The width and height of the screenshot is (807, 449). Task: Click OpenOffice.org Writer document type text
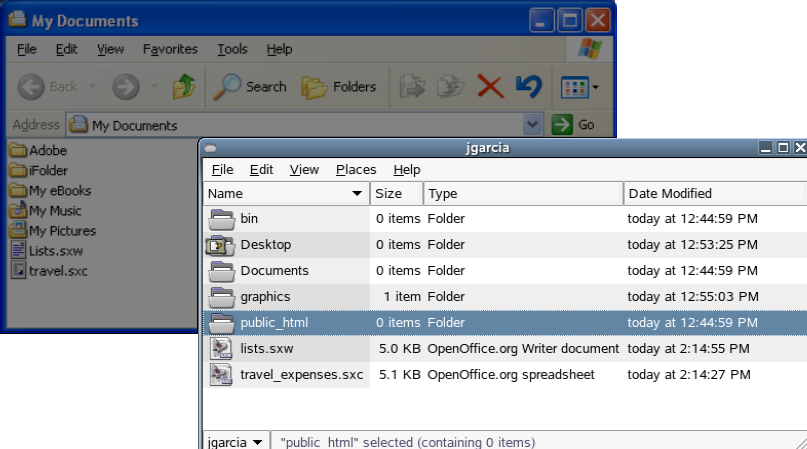[523, 349]
